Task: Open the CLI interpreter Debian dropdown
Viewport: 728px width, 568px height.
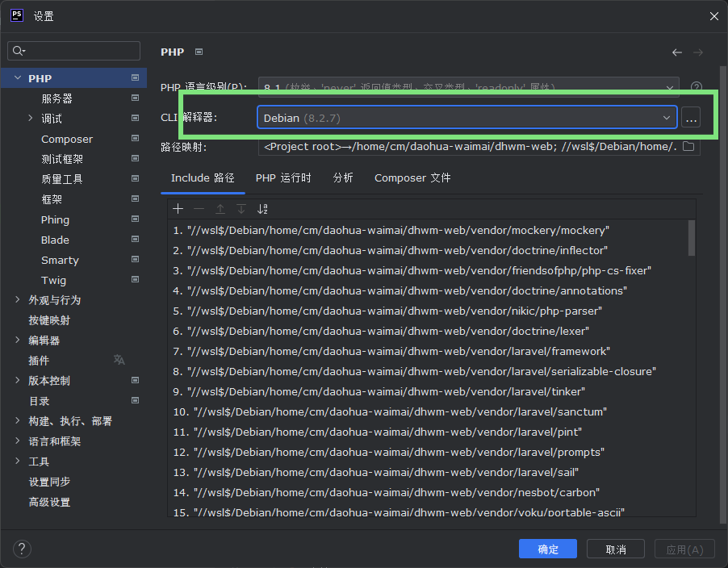Action: coord(467,118)
